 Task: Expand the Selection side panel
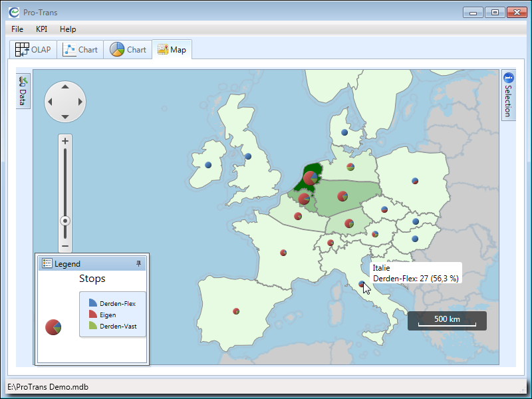click(508, 96)
